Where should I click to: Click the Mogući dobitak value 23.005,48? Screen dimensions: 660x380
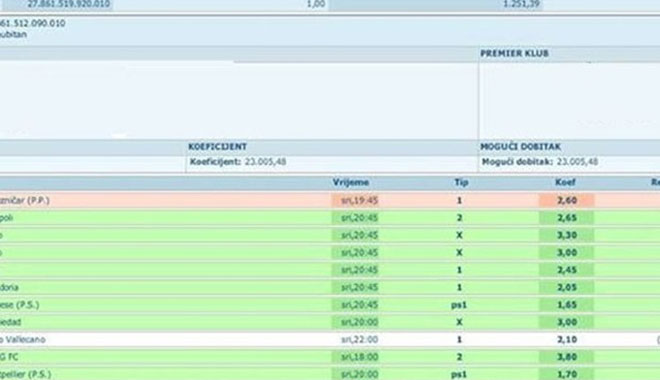577,162
